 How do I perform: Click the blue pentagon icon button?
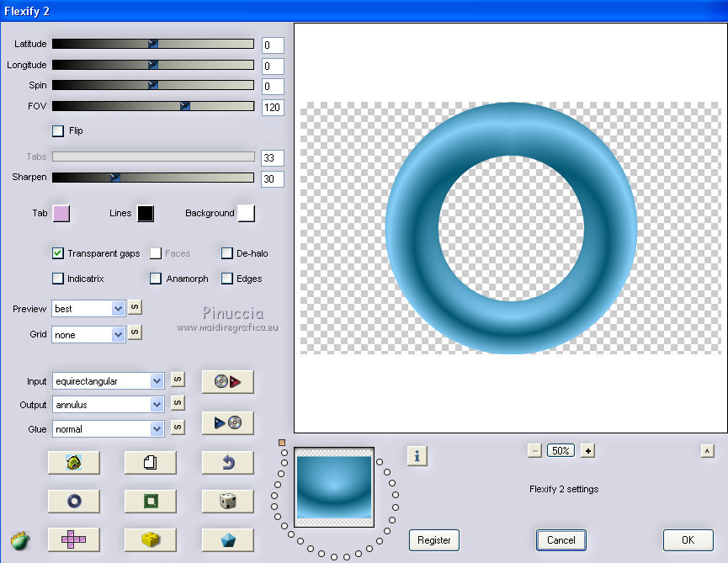227,539
